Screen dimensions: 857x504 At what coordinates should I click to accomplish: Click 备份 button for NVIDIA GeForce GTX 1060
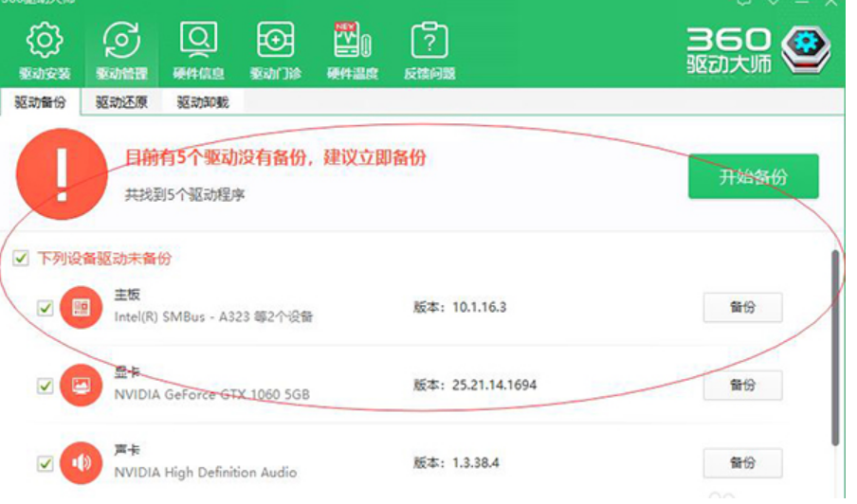[x=742, y=386]
